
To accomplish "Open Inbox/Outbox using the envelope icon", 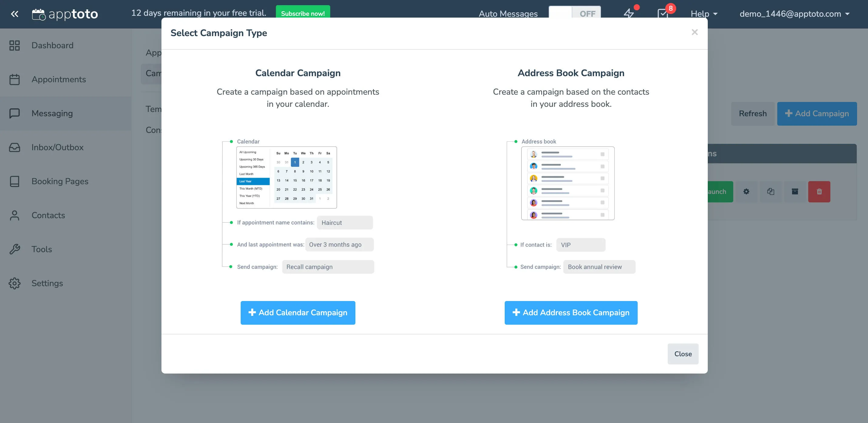I will (x=15, y=147).
